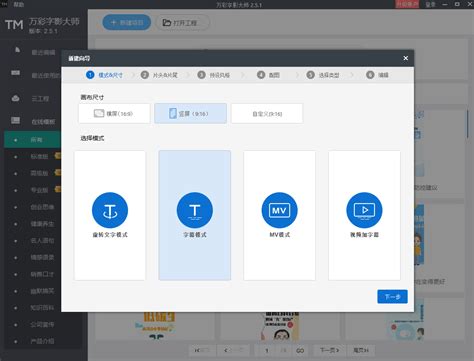Close the new project wizard dialog
Viewport: 474px width, 361px height.
coord(405,58)
